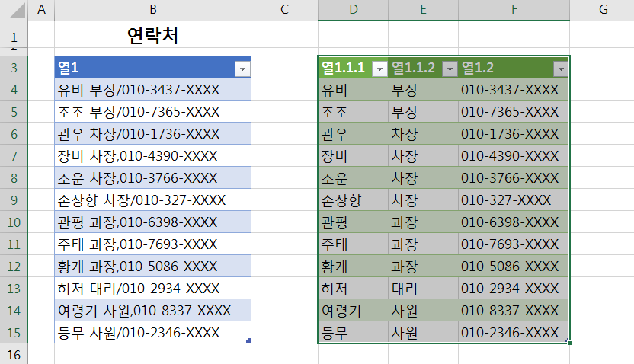This screenshot has height=364, width=634.
Task: Click the 연락처 title cell
Action: click(x=153, y=36)
